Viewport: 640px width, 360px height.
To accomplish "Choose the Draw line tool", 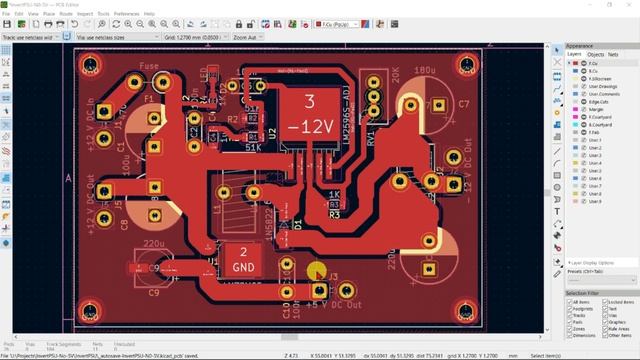I will [x=557, y=151].
